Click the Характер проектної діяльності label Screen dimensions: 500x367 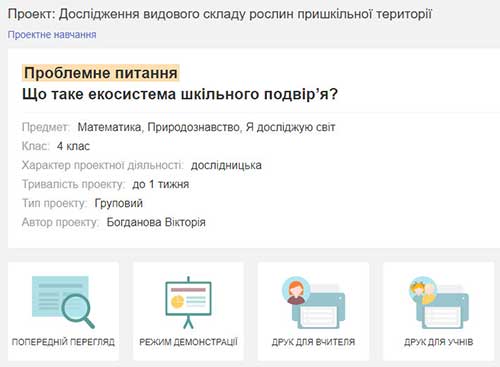[x=103, y=165]
